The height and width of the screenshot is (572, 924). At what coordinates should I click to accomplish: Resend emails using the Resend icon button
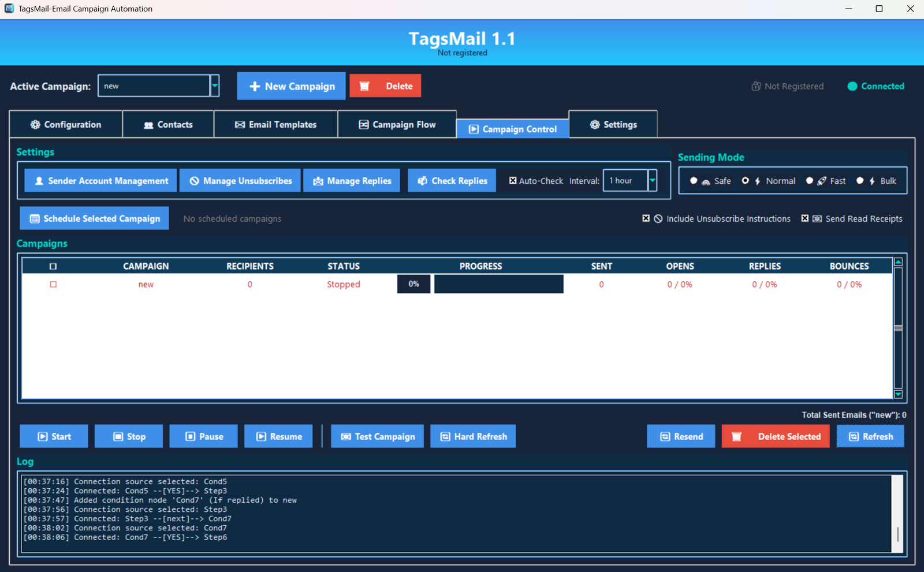(680, 436)
